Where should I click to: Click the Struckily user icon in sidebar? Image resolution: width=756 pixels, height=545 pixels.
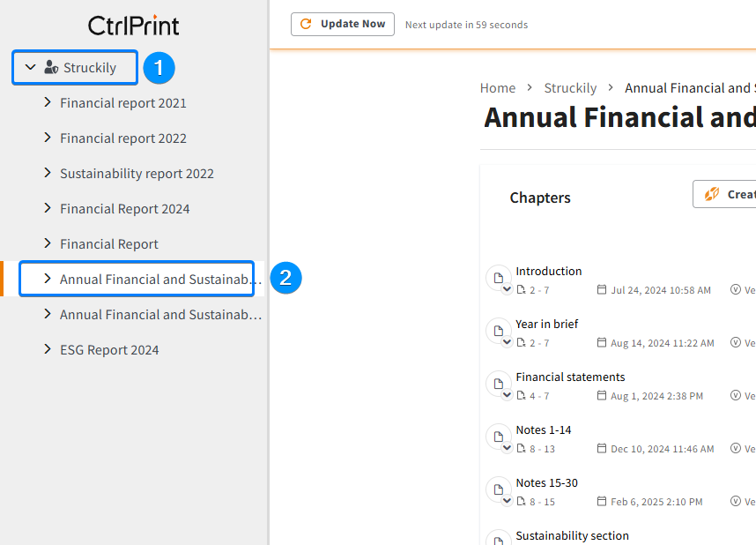click(x=51, y=67)
